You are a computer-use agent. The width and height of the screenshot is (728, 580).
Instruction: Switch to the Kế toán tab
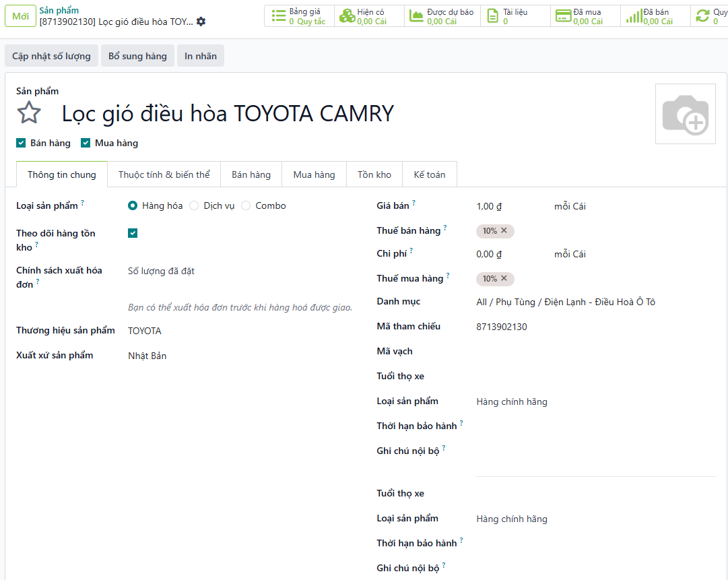pos(429,174)
